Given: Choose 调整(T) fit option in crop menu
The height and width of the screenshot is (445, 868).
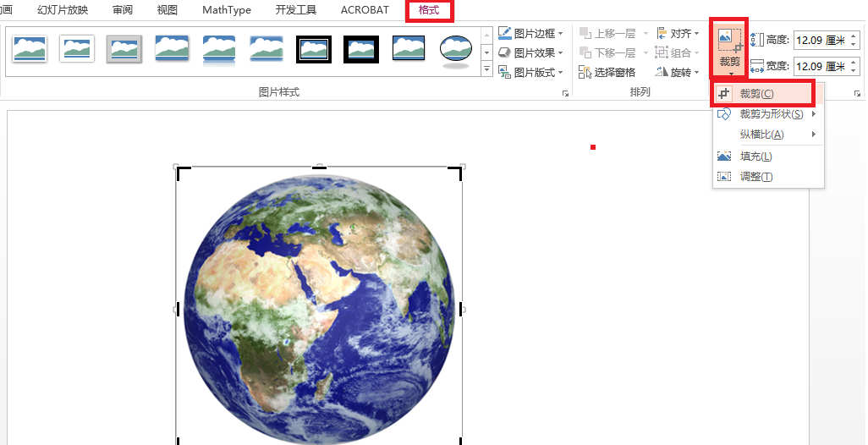Looking at the screenshot, I should tap(755, 177).
